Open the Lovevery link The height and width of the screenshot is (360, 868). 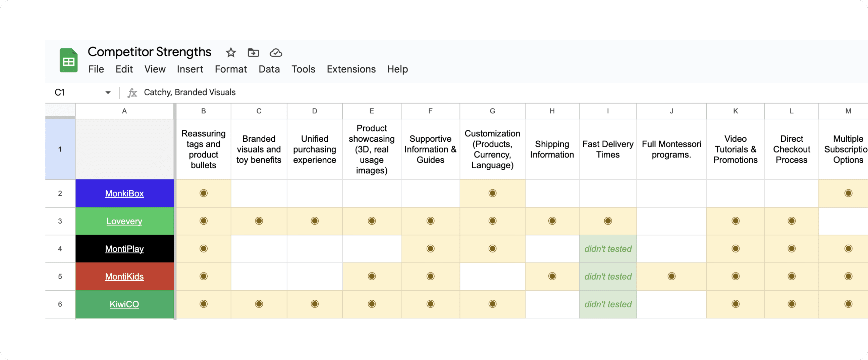pyautogui.click(x=124, y=221)
